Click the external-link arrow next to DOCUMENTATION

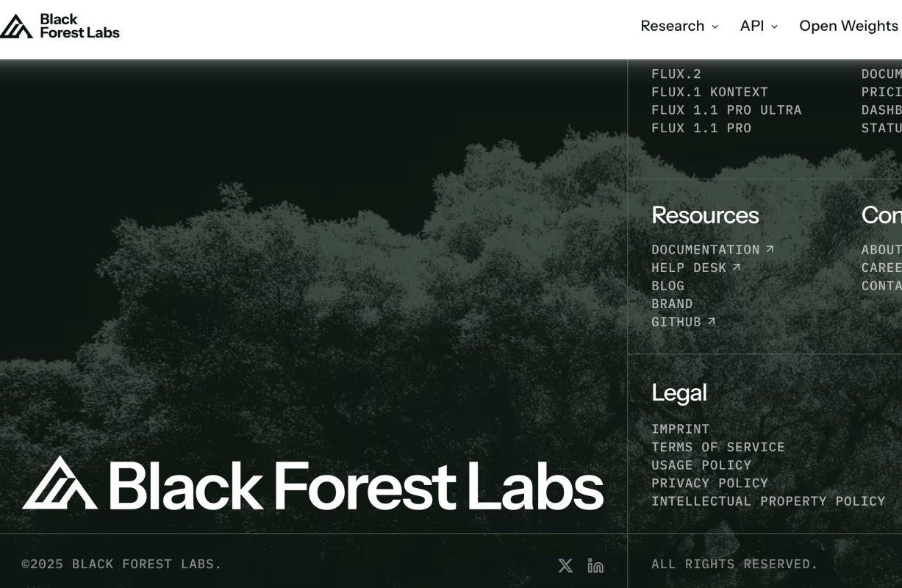click(770, 248)
